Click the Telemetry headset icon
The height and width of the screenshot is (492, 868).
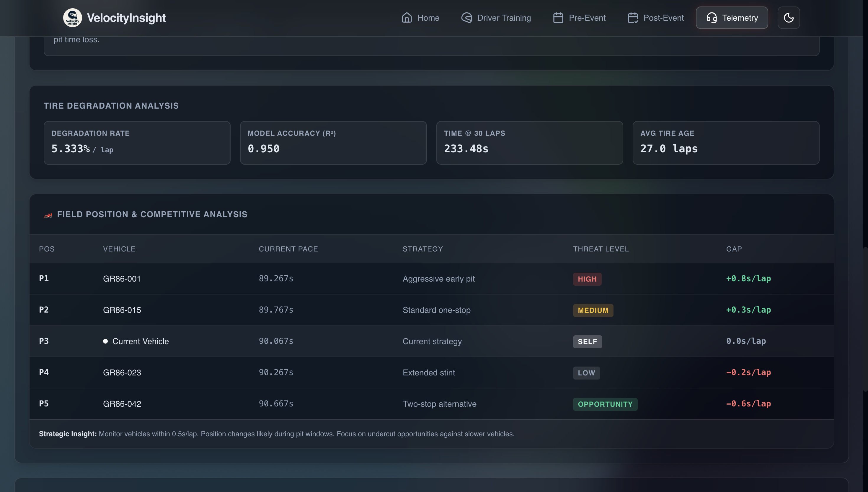coord(712,18)
